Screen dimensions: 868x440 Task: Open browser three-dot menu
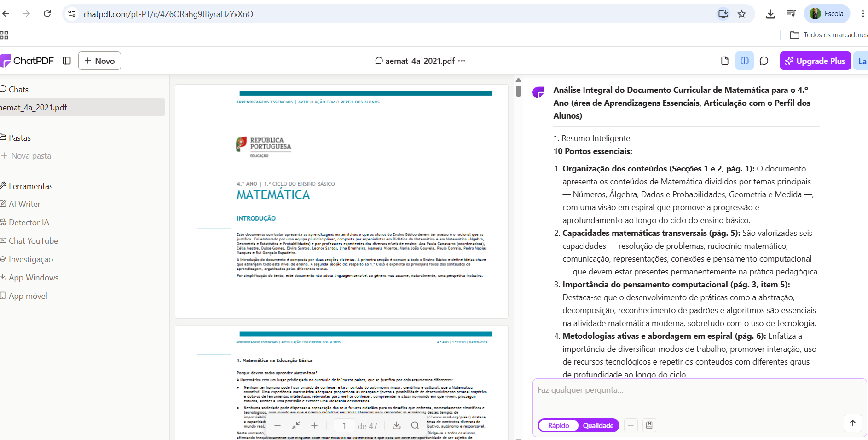click(862, 14)
